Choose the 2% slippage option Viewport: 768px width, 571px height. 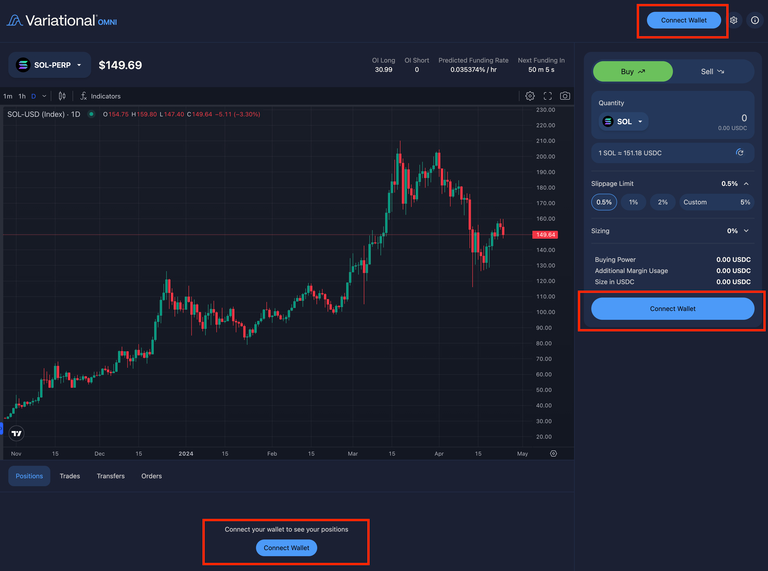coord(662,202)
